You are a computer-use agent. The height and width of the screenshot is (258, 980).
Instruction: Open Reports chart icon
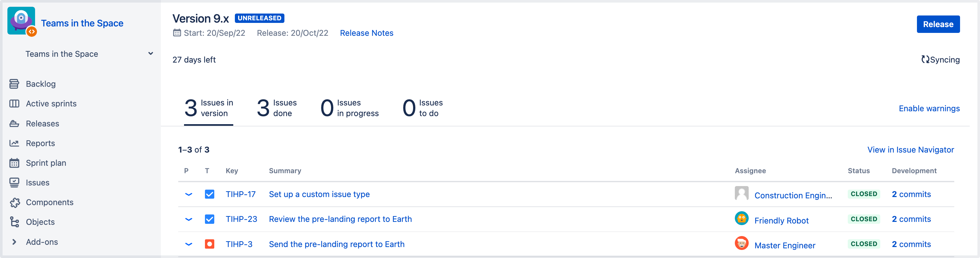coord(14,143)
